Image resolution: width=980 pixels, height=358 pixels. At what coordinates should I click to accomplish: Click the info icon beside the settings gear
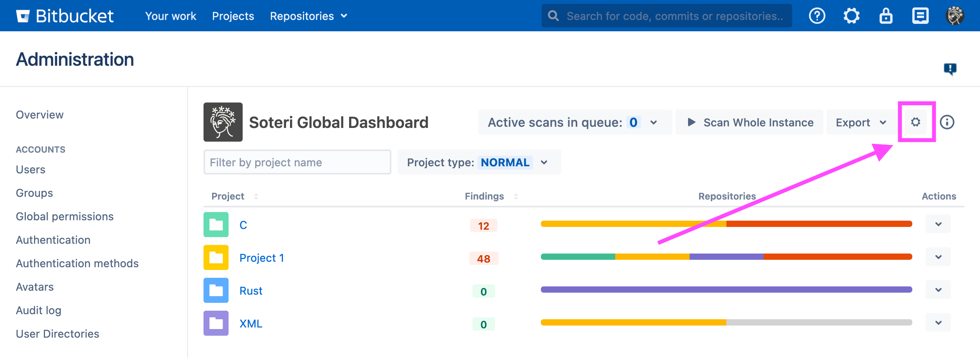click(947, 122)
